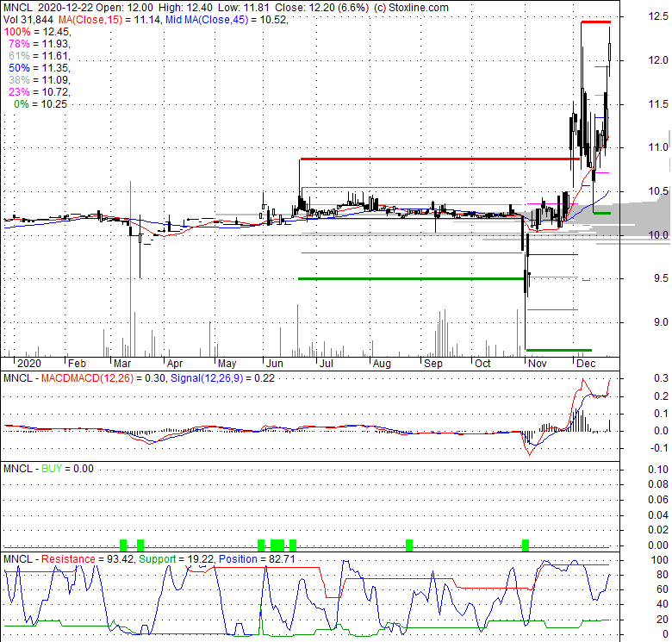Click the -0.1 MACD axis label
This screenshot has height=642, width=672.
(x=659, y=448)
